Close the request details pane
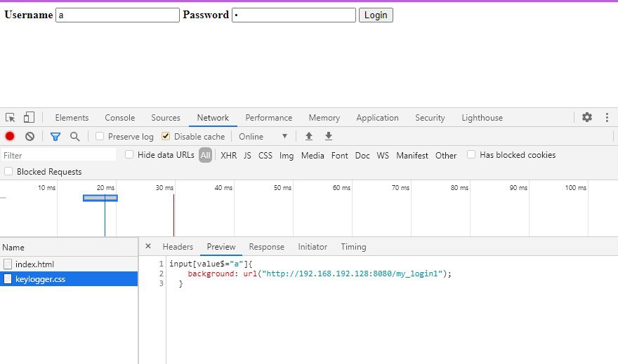618x364 pixels. [x=148, y=246]
